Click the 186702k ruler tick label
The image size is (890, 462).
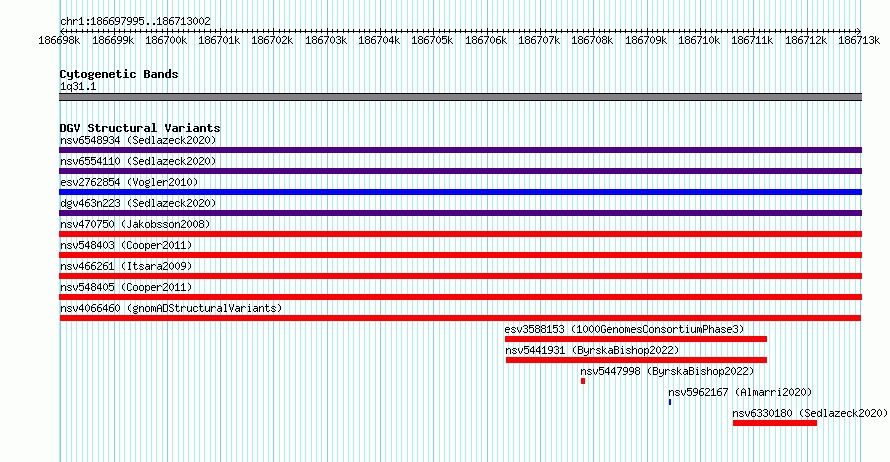[x=272, y=40]
